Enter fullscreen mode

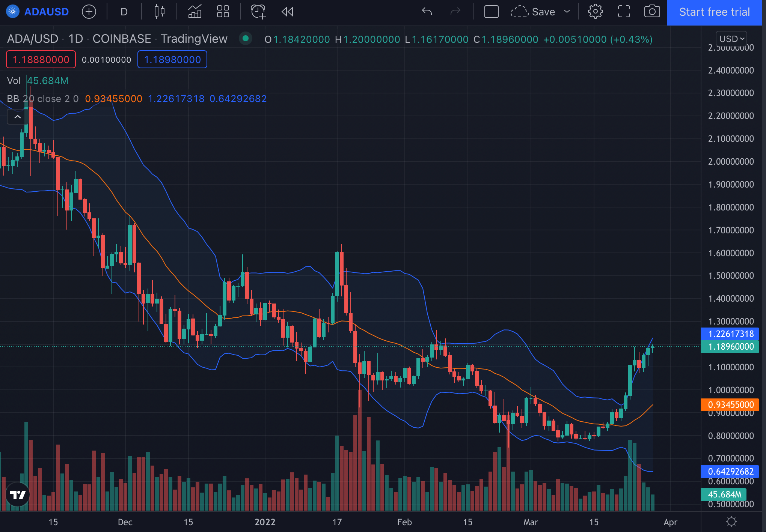pyautogui.click(x=624, y=12)
